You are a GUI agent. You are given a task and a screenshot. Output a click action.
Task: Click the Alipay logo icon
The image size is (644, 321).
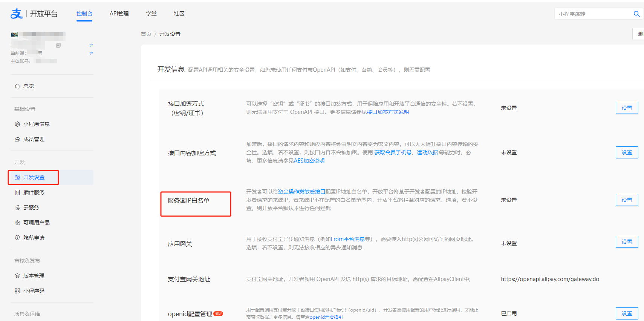click(17, 14)
